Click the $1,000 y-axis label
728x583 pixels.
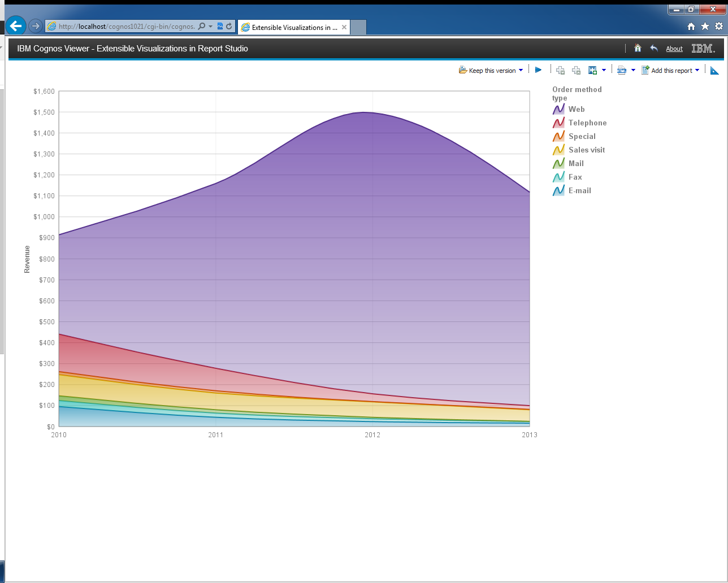point(44,217)
